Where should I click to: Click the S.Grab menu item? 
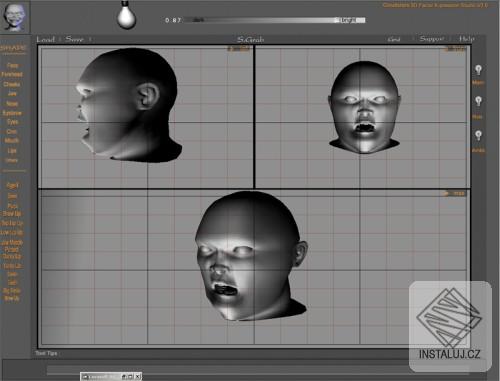point(250,40)
